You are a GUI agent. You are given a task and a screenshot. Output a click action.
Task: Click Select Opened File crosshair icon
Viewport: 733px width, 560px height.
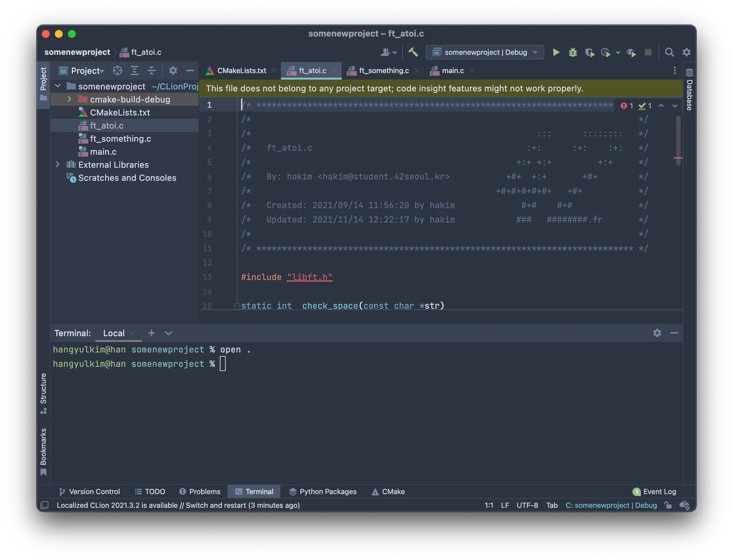(x=117, y=70)
